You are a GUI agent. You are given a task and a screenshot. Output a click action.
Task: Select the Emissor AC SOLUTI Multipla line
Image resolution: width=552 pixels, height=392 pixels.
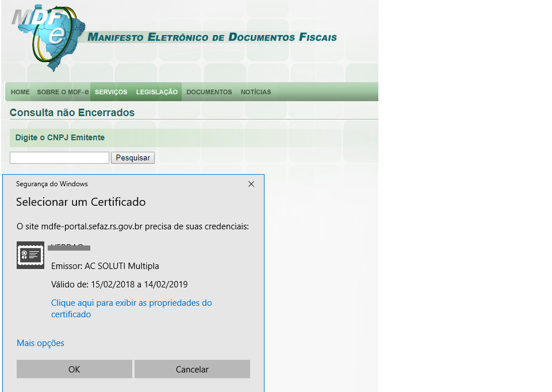tap(105, 266)
